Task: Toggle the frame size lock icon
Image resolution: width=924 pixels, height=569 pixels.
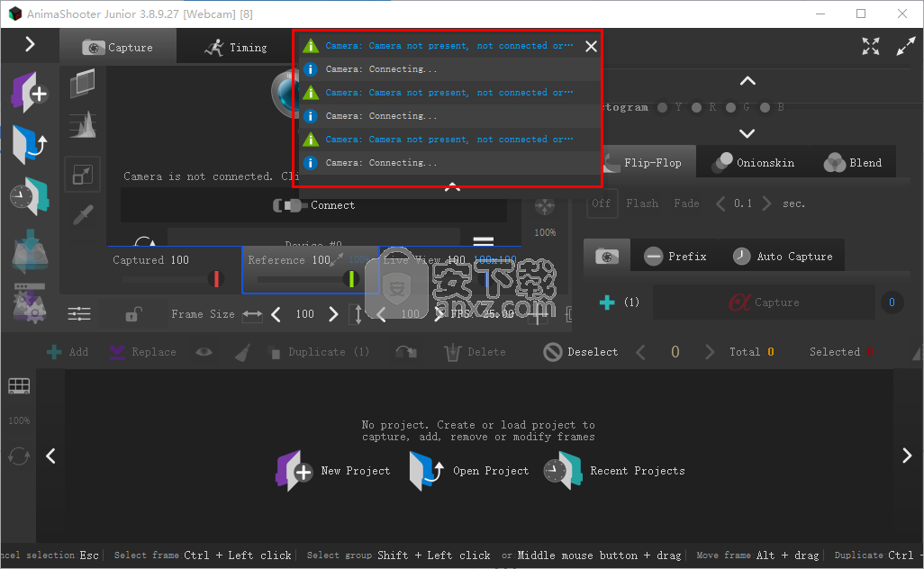Action: [133, 314]
